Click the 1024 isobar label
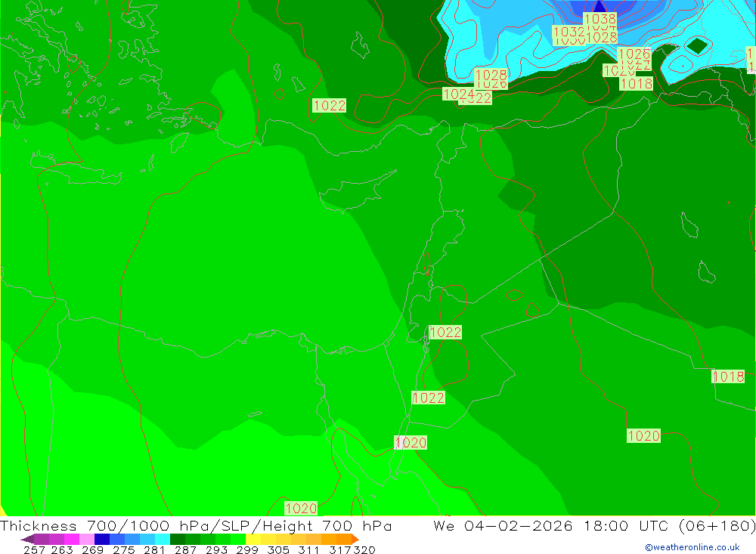This screenshot has width=756, height=554. [459, 94]
